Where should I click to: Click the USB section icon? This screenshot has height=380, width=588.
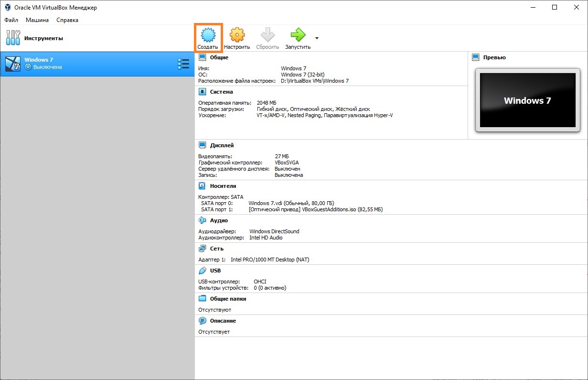(x=202, y=271)
